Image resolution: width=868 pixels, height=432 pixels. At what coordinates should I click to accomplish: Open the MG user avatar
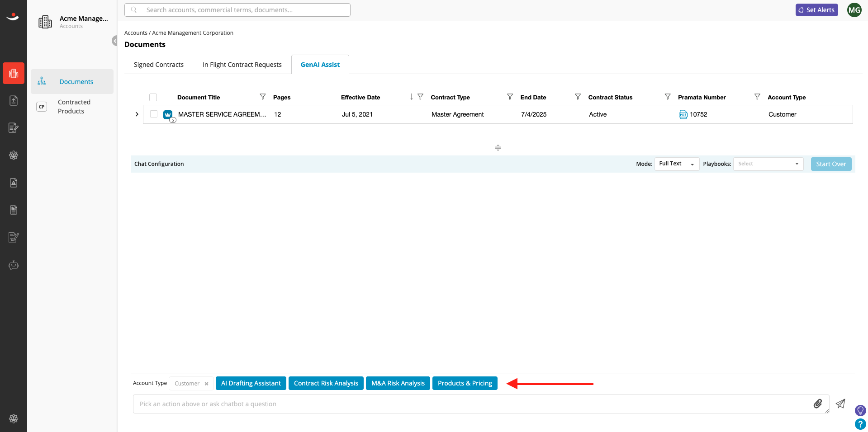[854, 10]
